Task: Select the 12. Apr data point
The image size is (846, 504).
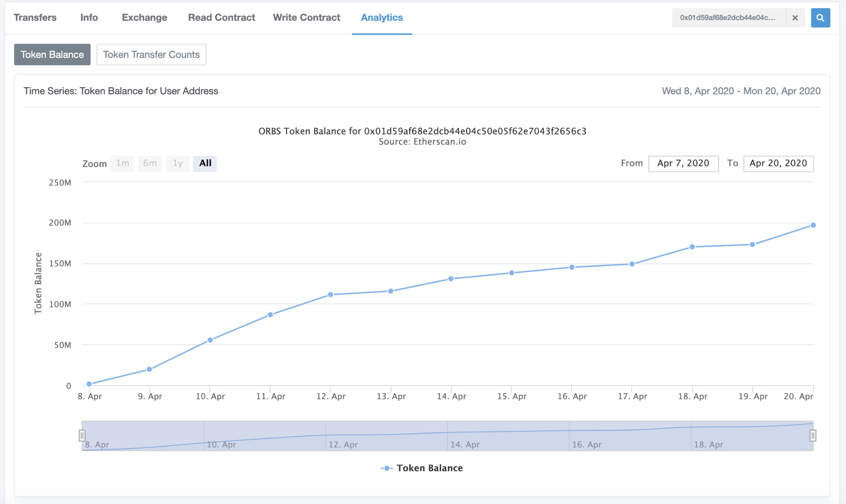Action: coord(331,295)
